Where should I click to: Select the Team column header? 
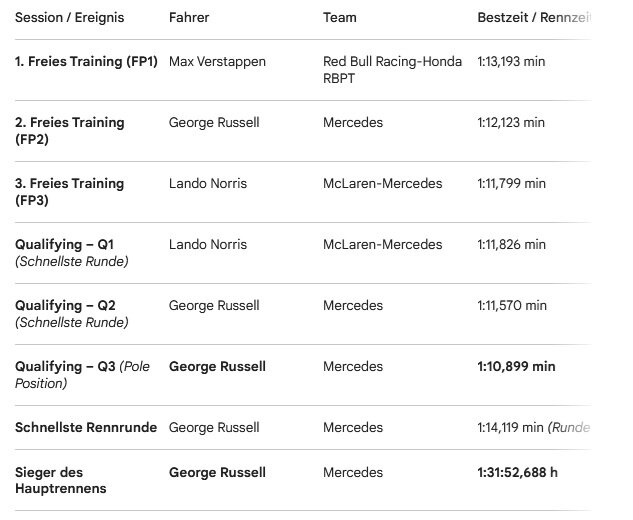click(x=340, y=17)
